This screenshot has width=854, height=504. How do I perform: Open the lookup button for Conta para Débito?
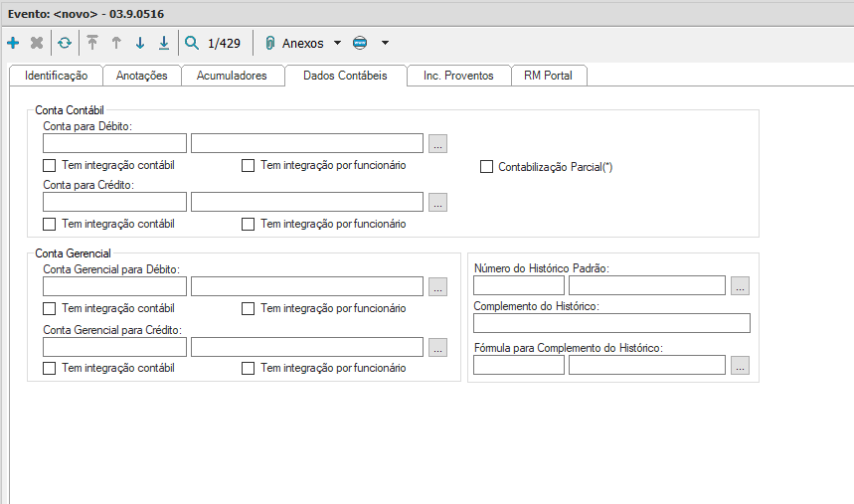(438, 143)
